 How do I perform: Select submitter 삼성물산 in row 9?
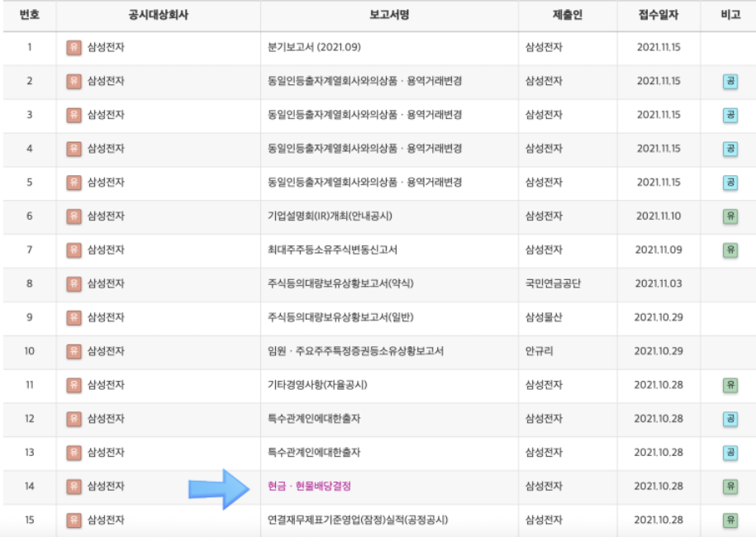544,317
